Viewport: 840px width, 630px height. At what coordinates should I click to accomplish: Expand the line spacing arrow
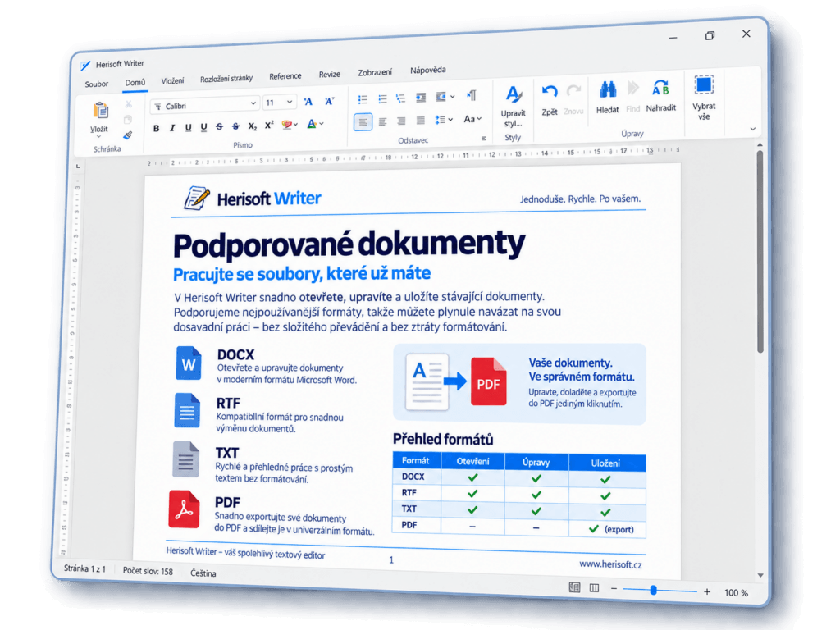point(450,120)
